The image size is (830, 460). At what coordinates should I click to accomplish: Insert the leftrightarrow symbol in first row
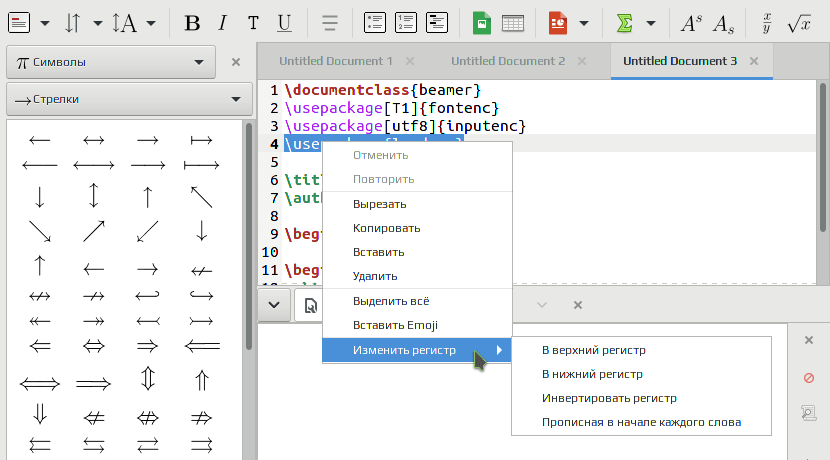94,140
